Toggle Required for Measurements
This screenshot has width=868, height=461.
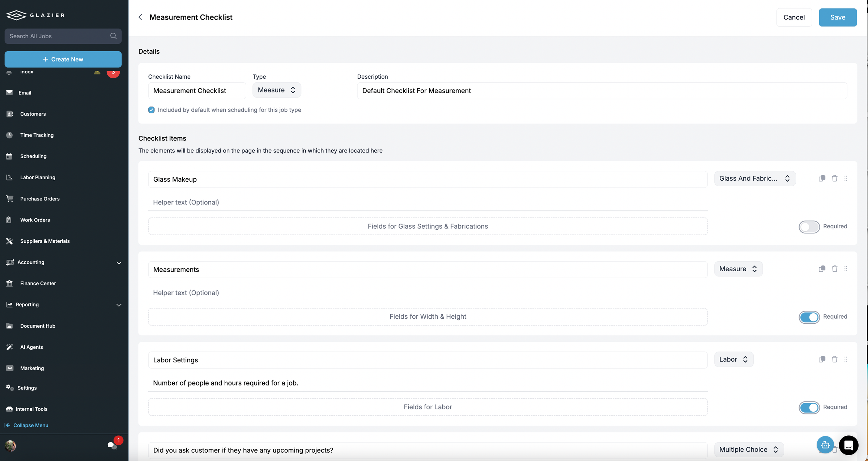point(809,317)
